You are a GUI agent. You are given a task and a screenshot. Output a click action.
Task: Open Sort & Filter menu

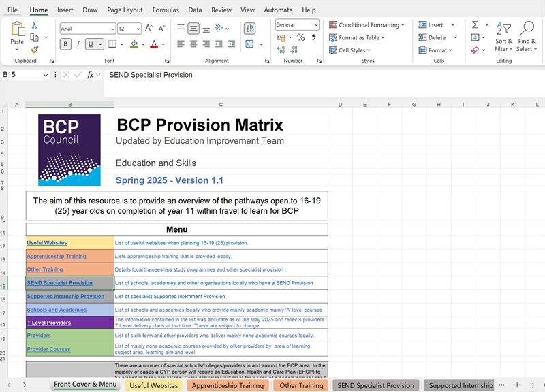503,36
